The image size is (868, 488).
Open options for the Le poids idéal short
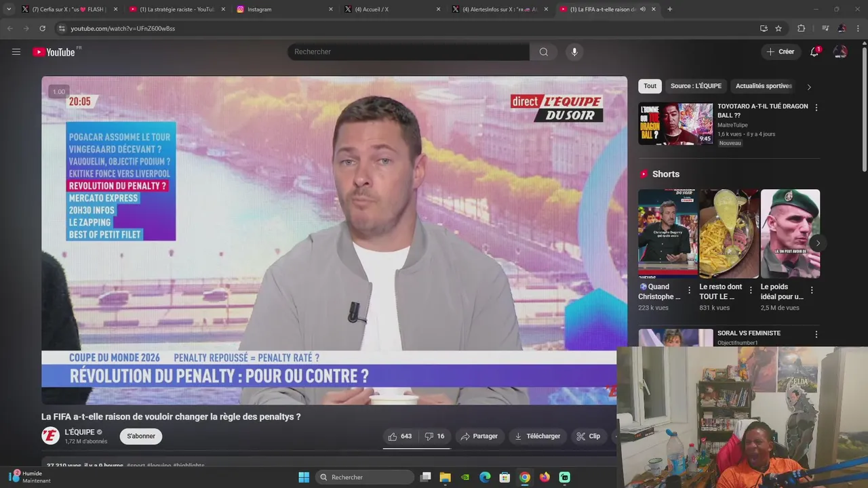pos(812,290)
